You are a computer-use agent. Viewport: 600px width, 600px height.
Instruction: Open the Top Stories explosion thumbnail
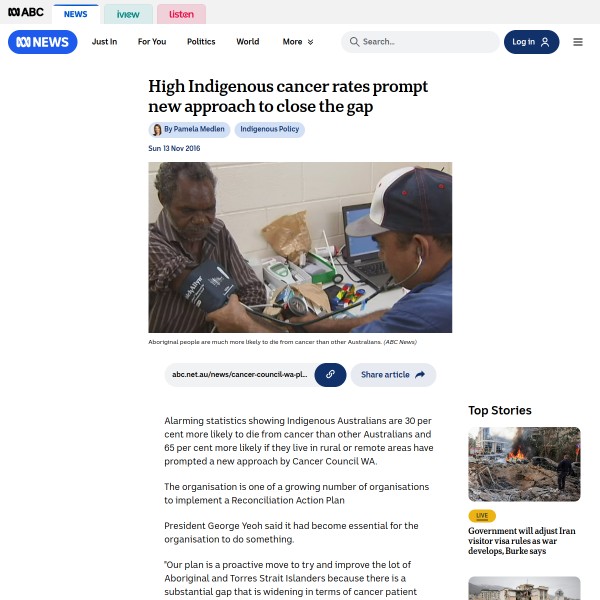pyautogui.click(x=524, y=464)
